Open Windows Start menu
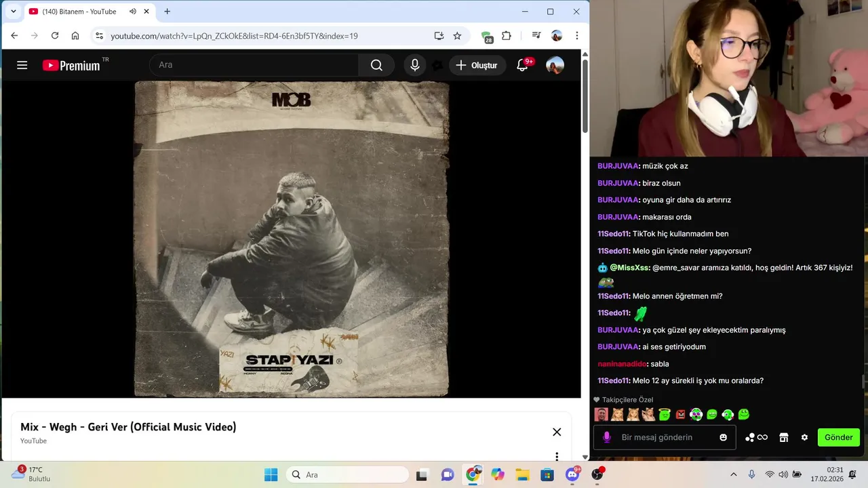 pyautogui.click(x=271, y=474)
